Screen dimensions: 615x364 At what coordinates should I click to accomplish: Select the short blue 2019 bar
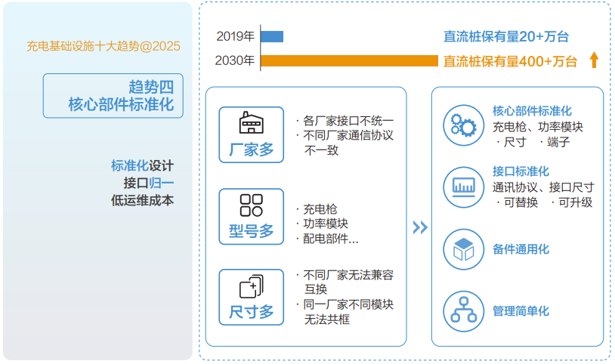272,36
